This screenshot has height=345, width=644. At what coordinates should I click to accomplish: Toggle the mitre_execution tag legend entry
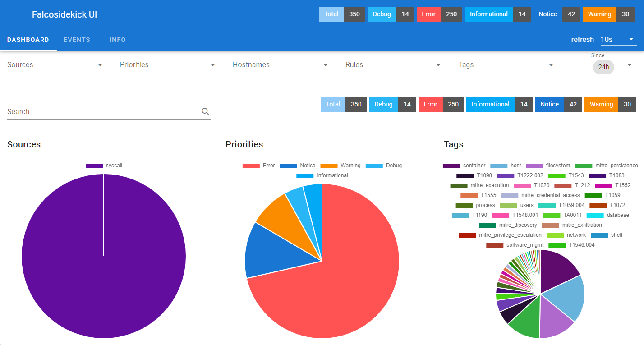[479, 185]
